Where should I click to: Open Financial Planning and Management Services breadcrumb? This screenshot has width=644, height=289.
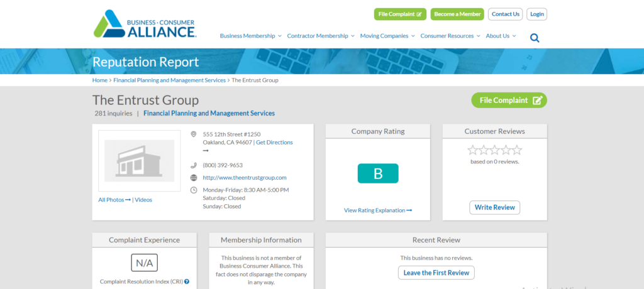pos(170,80)
